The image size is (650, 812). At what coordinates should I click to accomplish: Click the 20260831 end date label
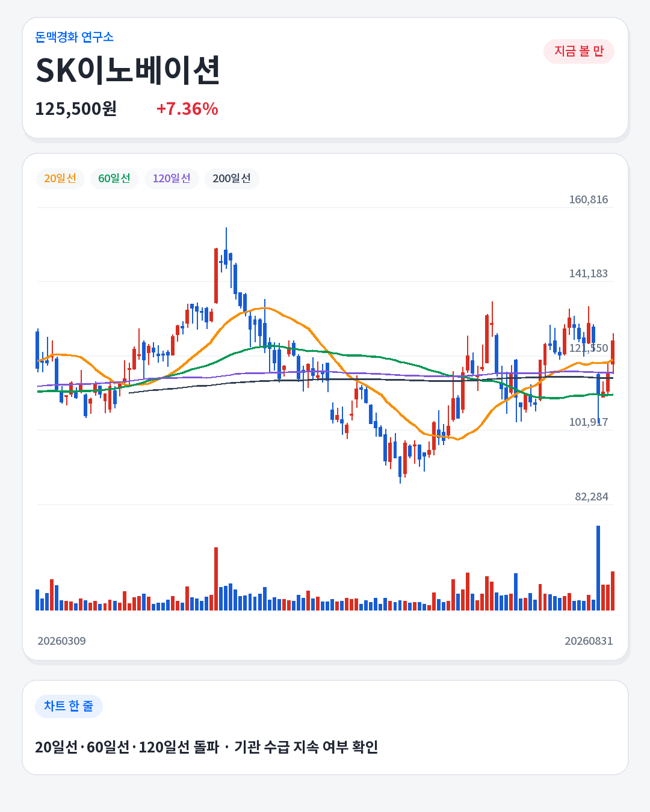[589, 641]
